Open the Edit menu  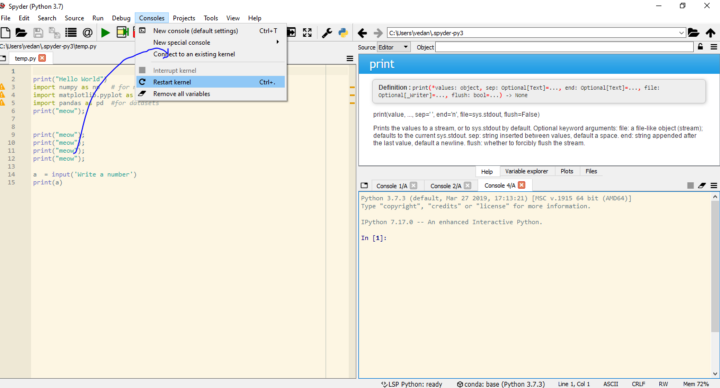click(24, 18)
